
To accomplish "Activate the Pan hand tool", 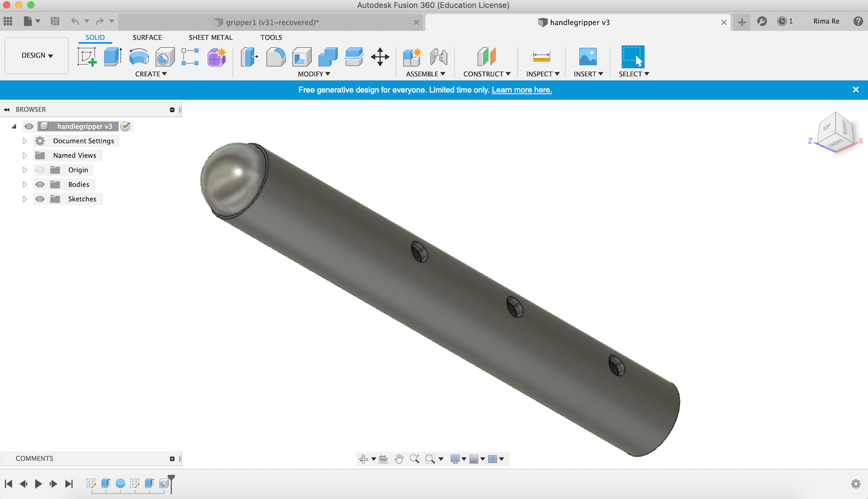I will pos(399,459).
